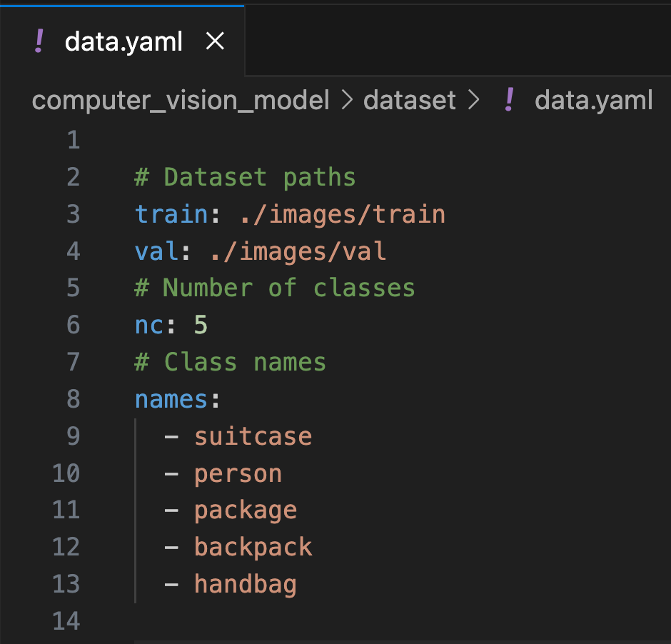Click the 'backpack' list entry
The width and height of the screenshot is (671, 644).
coord(253,548)
